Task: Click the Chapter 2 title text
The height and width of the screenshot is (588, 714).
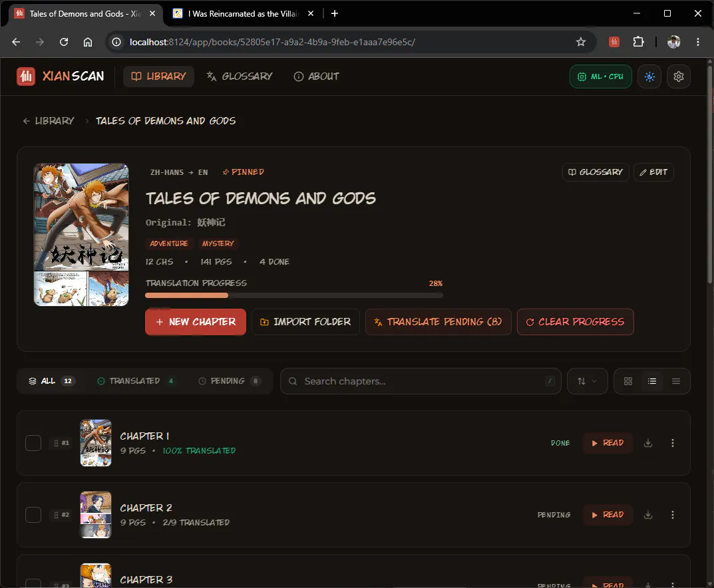Action: [x=146, y=508]
